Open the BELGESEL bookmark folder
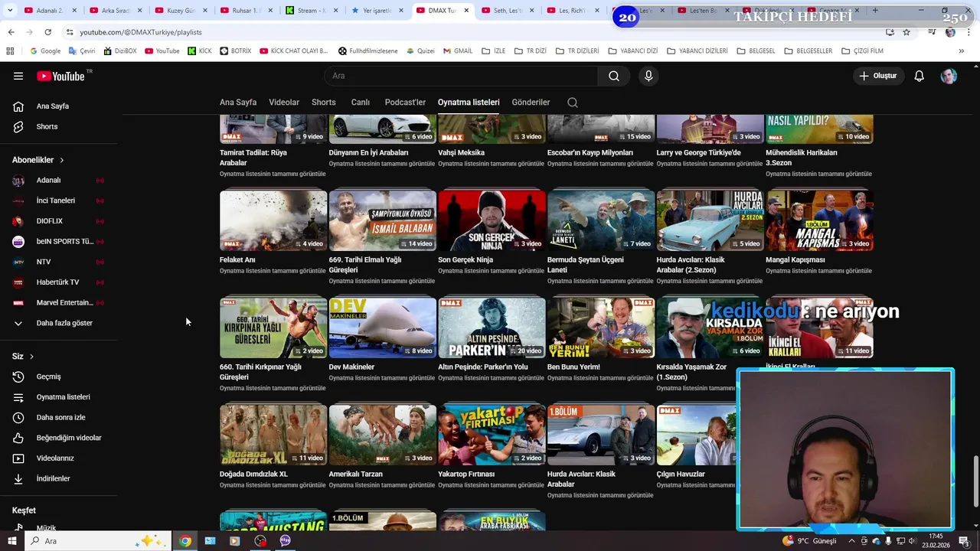Viewport: 980px width, 551px height. click(756, 51)
